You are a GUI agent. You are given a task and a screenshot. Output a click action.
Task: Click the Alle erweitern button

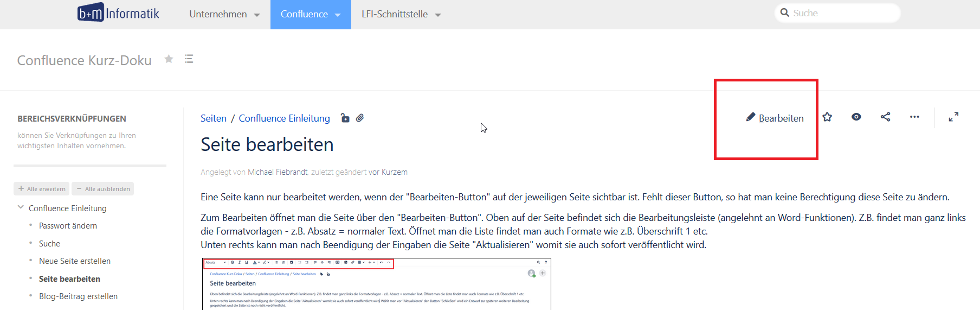click(42, 189)
